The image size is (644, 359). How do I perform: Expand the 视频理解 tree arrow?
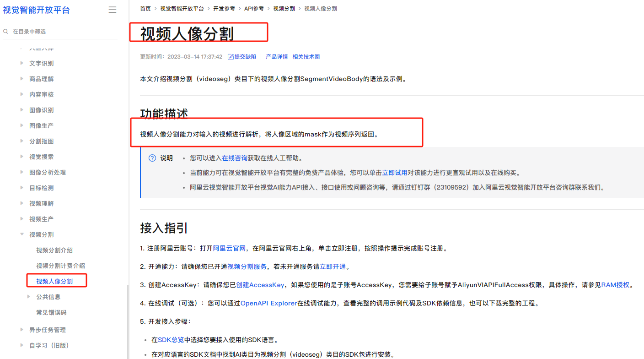[x=22, y=203]
